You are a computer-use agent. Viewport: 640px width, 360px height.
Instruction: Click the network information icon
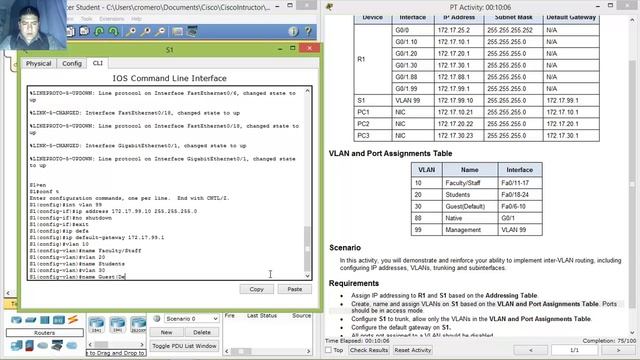pos(293,31)
